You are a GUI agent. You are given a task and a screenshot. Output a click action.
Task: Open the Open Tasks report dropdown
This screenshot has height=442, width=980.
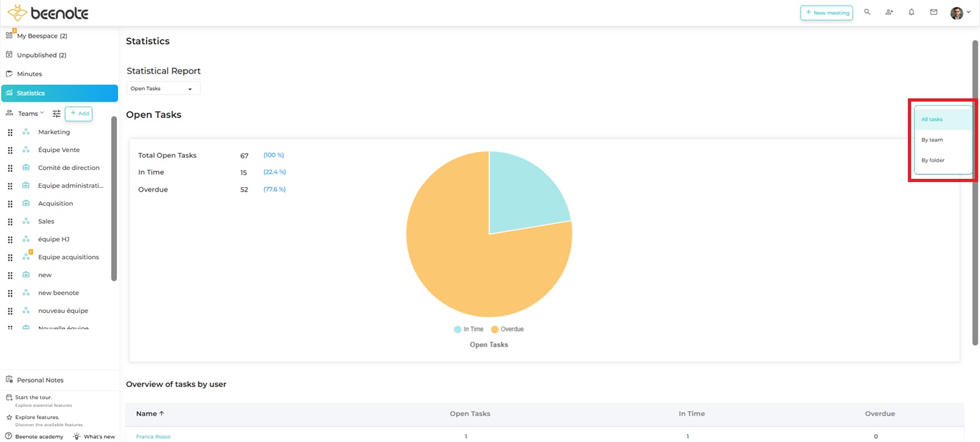163,88
